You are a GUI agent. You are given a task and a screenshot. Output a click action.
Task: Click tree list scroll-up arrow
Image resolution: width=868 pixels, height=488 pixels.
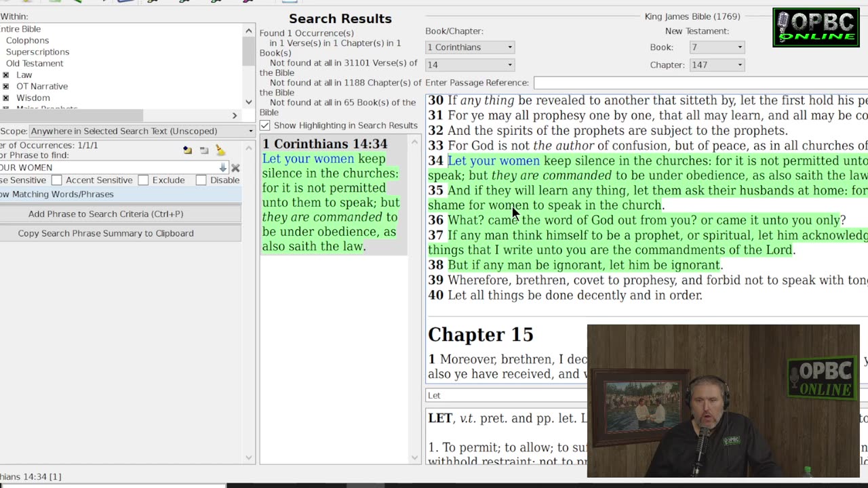click(x=248, y=30)
